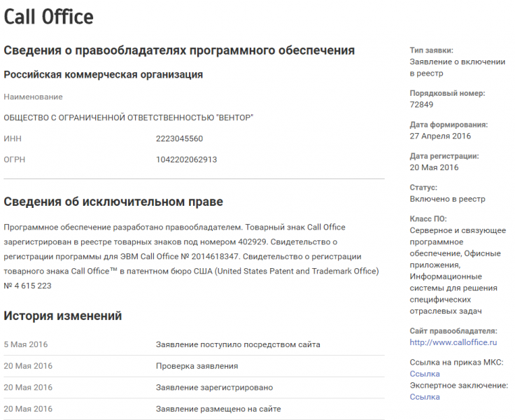Image resolution: width=515 pixels, height=420 pixels.
Task: Click the Call Office page title
Action: (48, 17)
